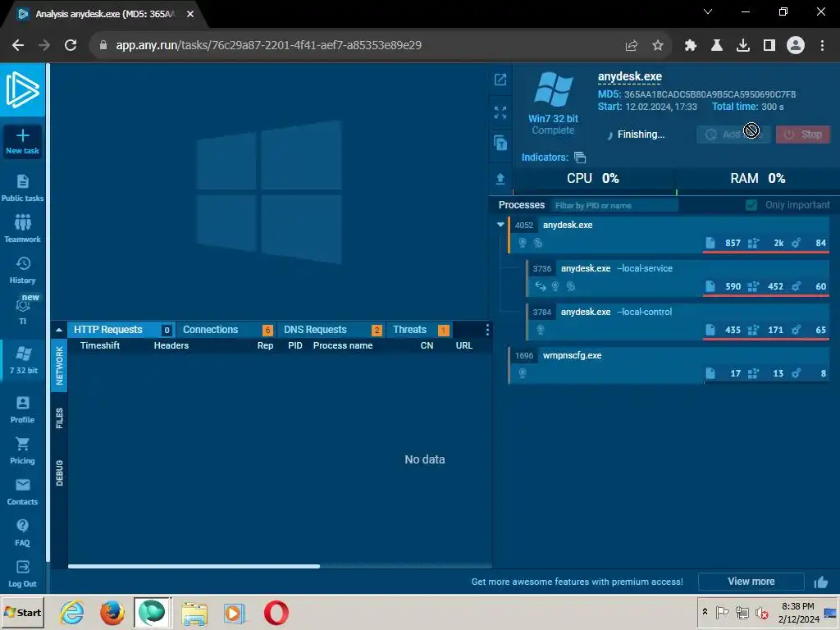The height and width of the screenshot is (630, 840).
Task: Click the text report icon beside VM
Action: point(500,143)
